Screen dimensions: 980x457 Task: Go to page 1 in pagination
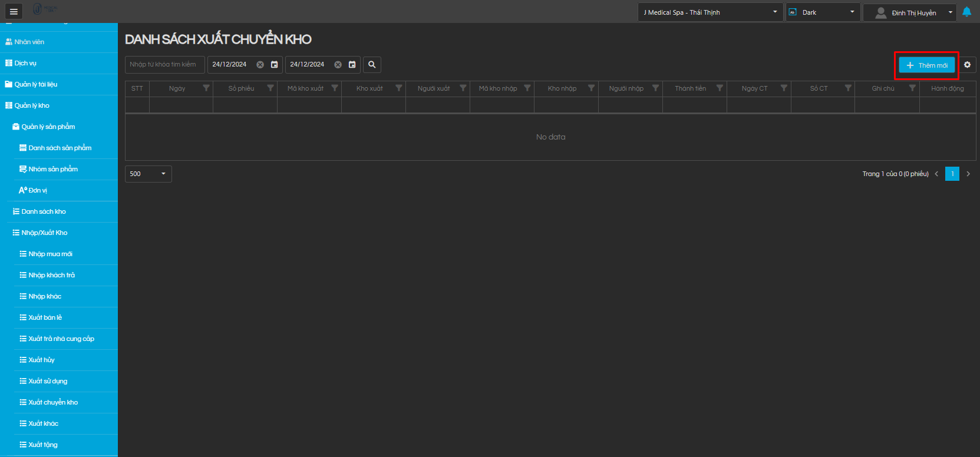click(952, 174)
